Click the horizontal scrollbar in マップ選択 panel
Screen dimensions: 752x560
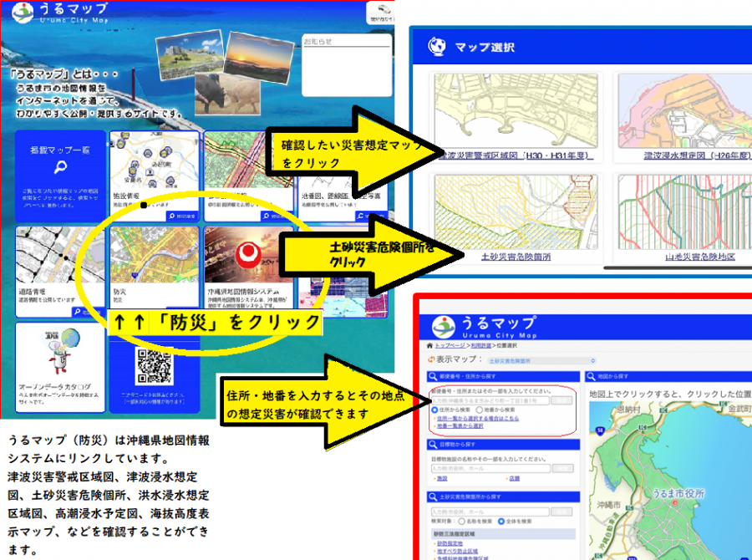click(x=677, y=267)
